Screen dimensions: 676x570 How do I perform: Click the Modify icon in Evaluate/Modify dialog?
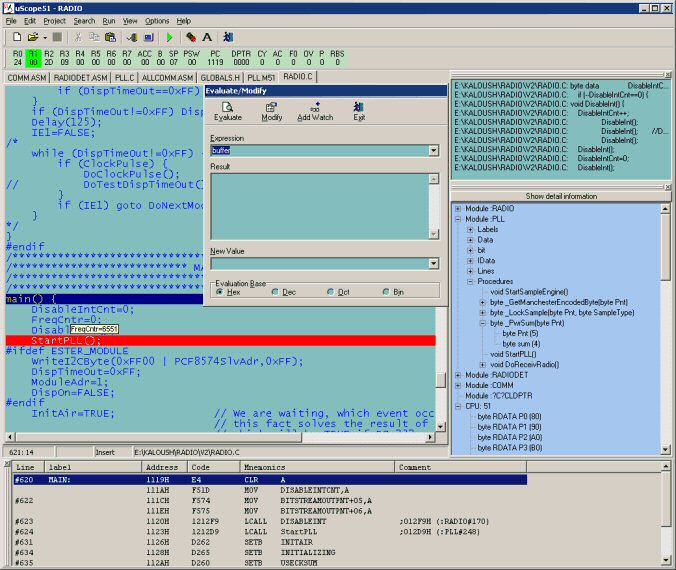272,106
